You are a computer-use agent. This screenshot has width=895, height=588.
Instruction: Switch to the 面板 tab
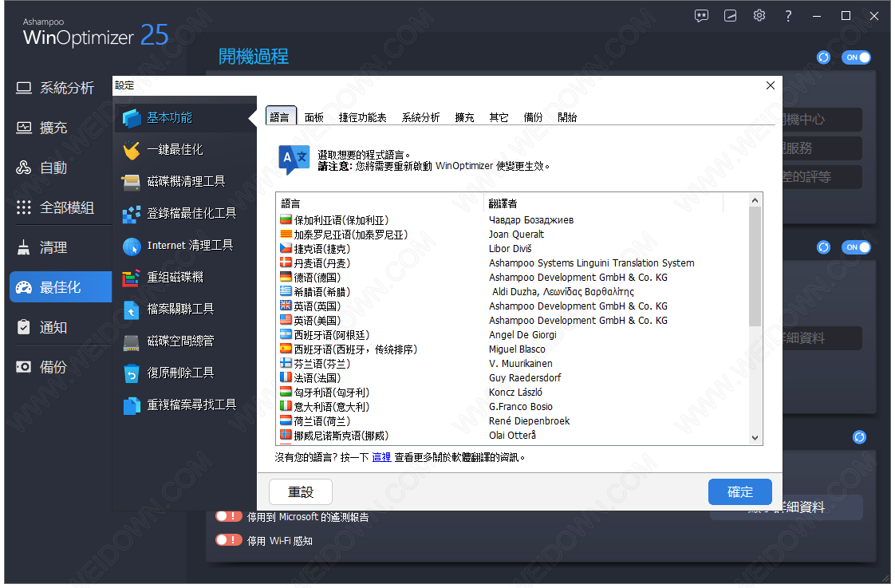pyautogui.click(x=314, y=117)
